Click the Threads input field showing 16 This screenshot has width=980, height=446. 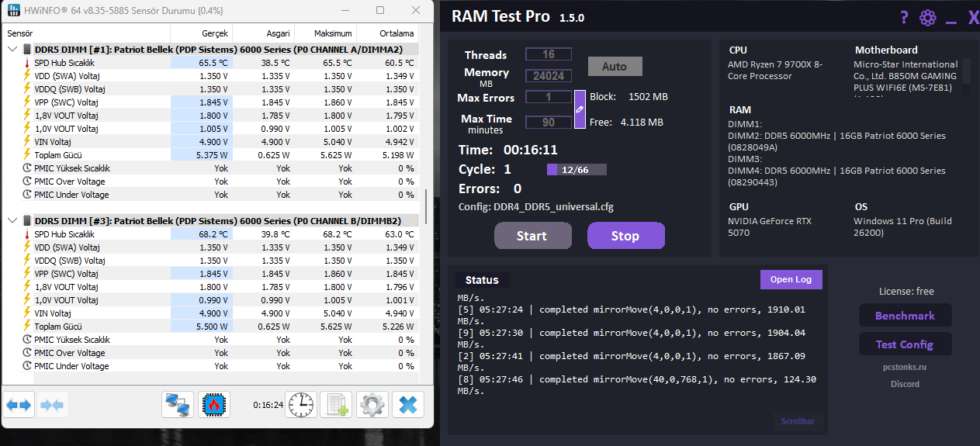tap(549, 54)
